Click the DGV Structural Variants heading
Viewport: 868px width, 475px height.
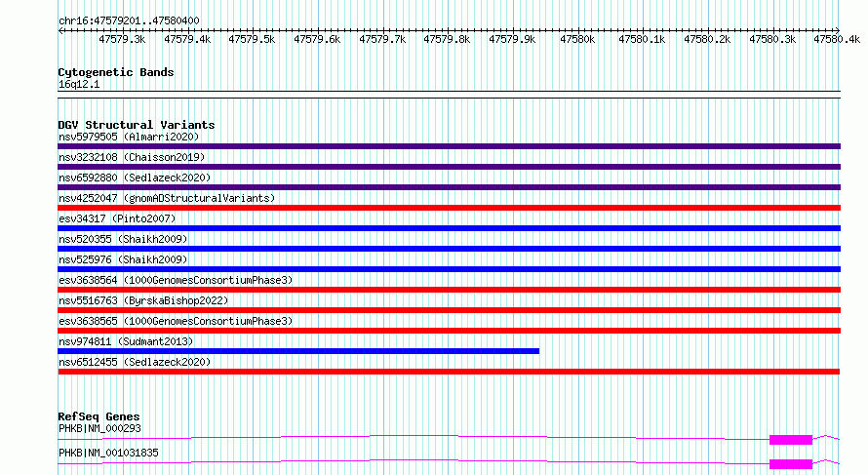137,125
